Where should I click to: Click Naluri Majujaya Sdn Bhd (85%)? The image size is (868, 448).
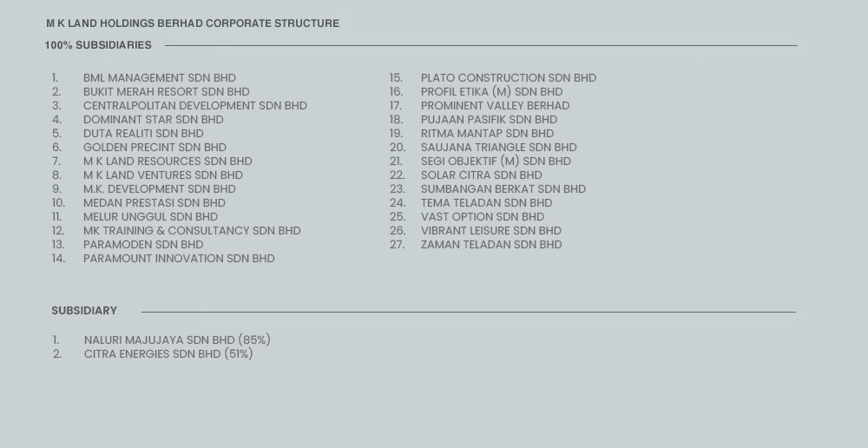(x=177, y=340)
